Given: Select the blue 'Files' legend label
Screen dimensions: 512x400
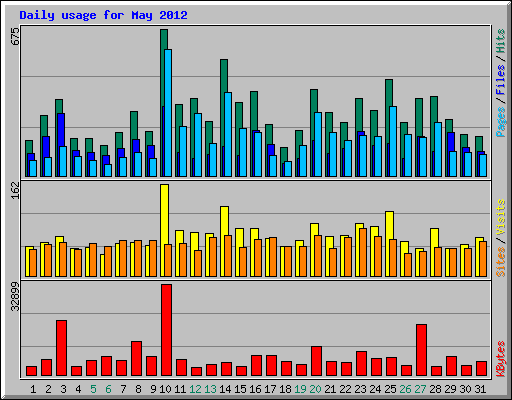Looking at the screenshot, I should pos(501,80).
